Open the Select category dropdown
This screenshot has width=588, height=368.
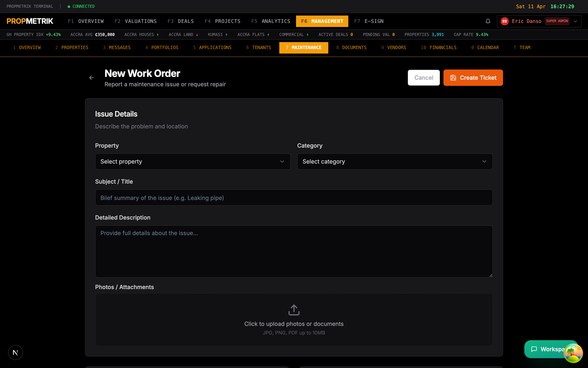(395, 161)
